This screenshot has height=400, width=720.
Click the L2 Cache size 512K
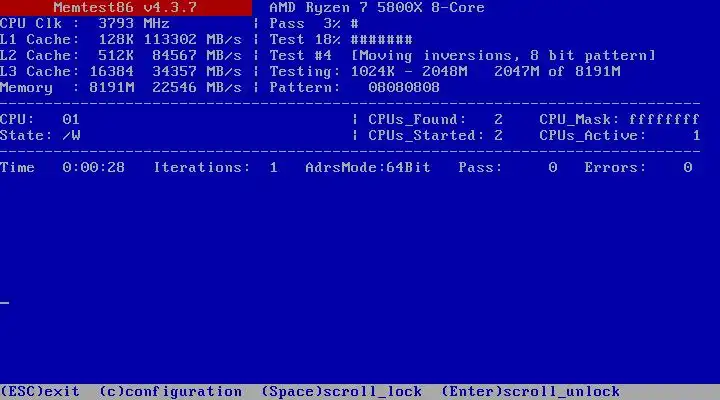click(x=116, y=56)
